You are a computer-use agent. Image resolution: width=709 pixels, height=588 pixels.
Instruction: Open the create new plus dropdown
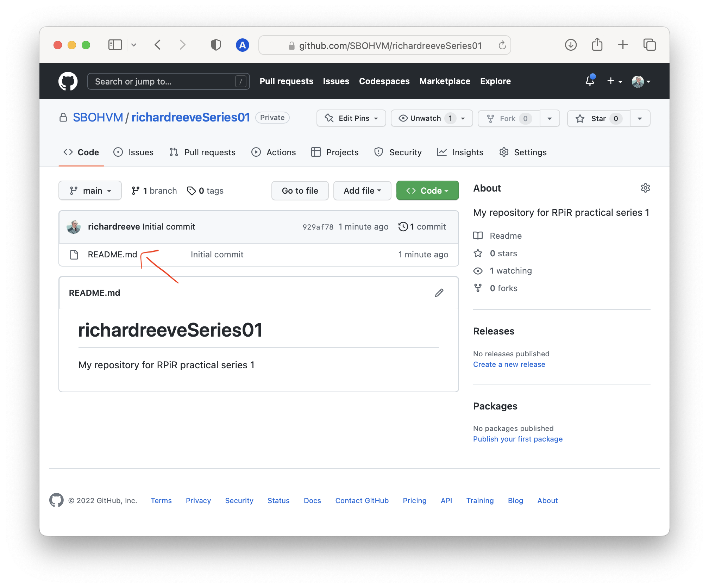coord(615,81)
